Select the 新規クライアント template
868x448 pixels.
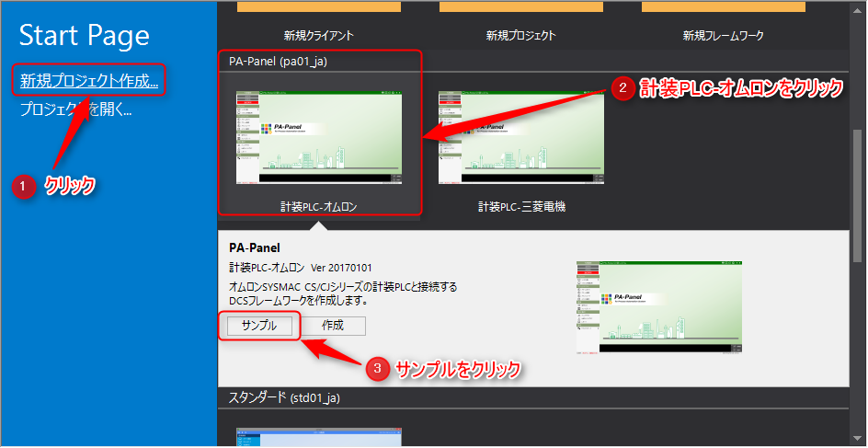[319, 36]
